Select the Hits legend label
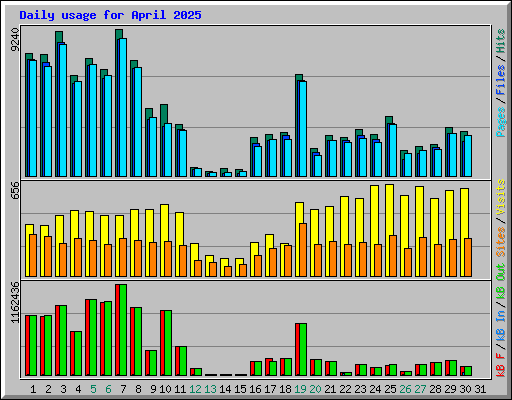512x400 pixels. (x=501, y=41)
